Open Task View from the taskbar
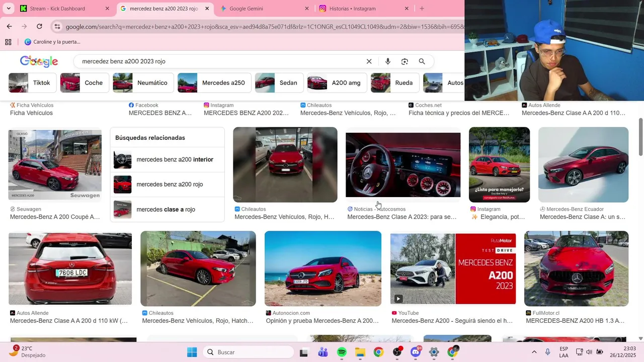Viewport: 644px width, 362px height. (303, 352)
